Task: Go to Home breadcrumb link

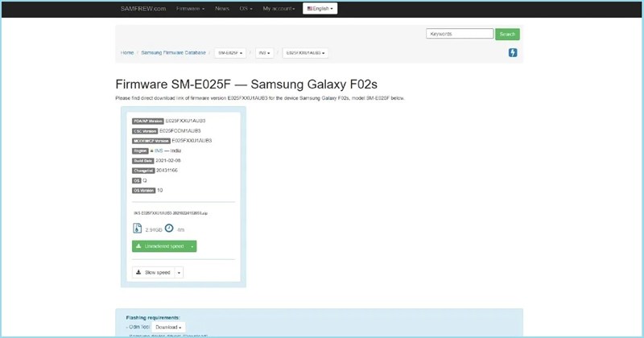Action: 127,52
